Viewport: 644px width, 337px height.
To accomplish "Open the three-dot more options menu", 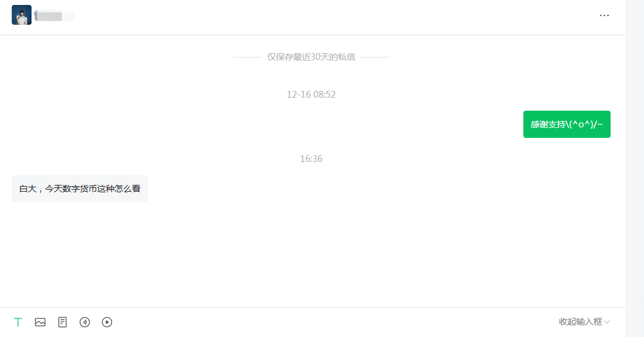I will 604,15.
